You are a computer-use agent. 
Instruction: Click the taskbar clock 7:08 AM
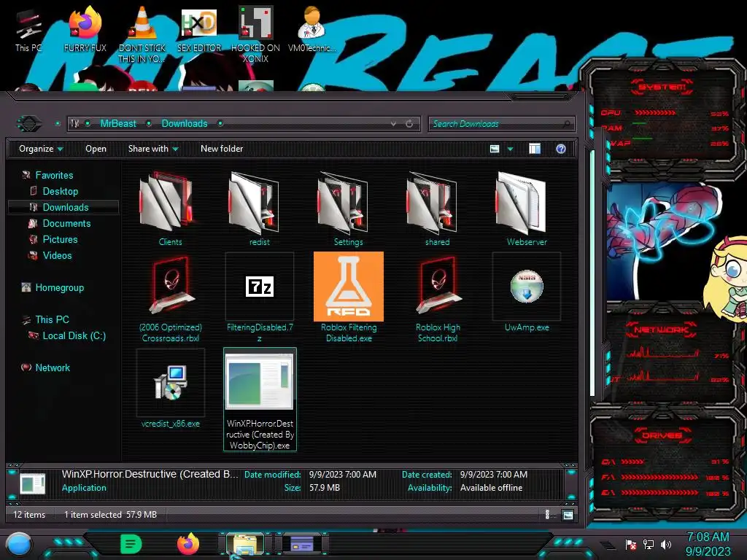[708, 537]
